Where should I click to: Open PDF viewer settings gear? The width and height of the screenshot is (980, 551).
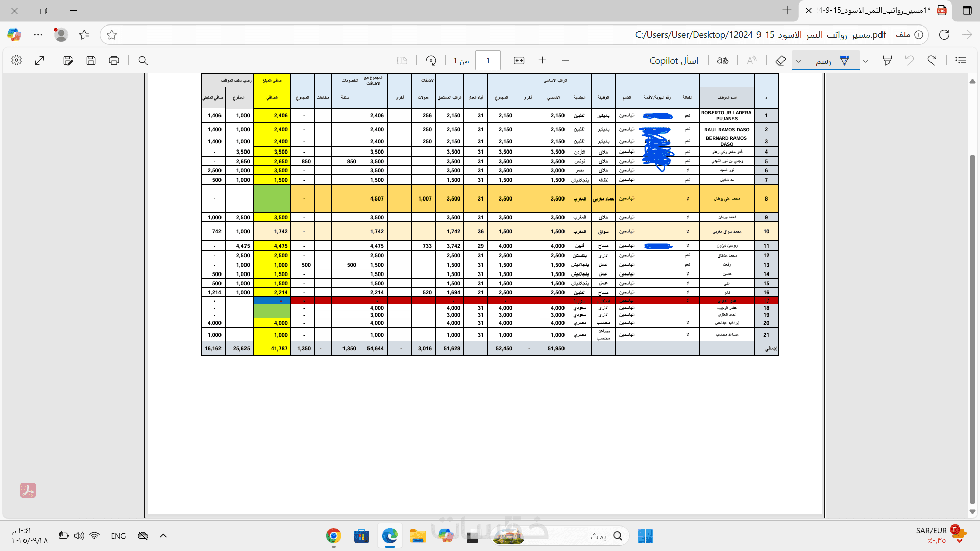(x=16, y=60)
